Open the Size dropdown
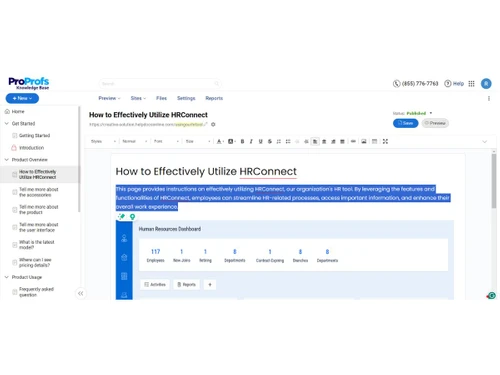This screenshot has height=375, width=500. [x=198, y=141]
